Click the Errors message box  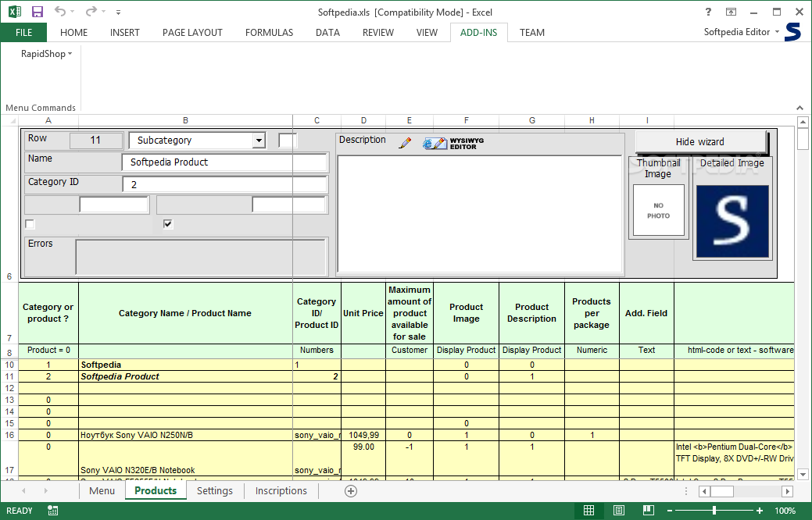(x=201, y=257)
